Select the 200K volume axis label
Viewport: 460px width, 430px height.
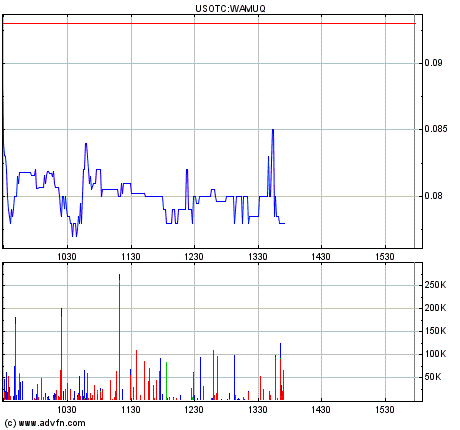pos(435,308)
